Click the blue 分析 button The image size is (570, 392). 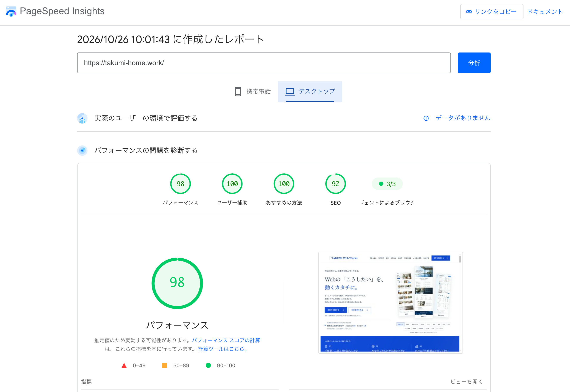pos(474,63)
